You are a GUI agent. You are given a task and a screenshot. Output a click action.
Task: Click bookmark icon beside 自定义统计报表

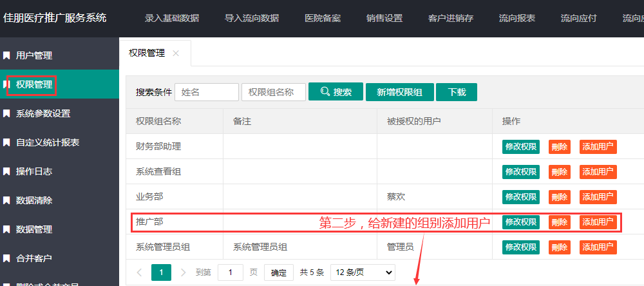(6, 142)
